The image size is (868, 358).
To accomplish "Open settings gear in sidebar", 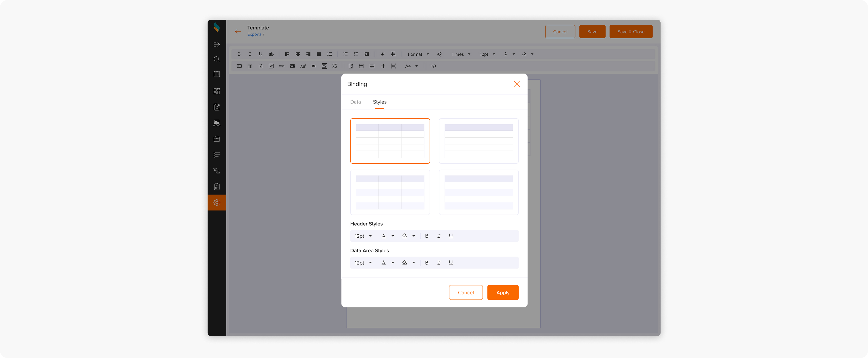I will point(217,203).
